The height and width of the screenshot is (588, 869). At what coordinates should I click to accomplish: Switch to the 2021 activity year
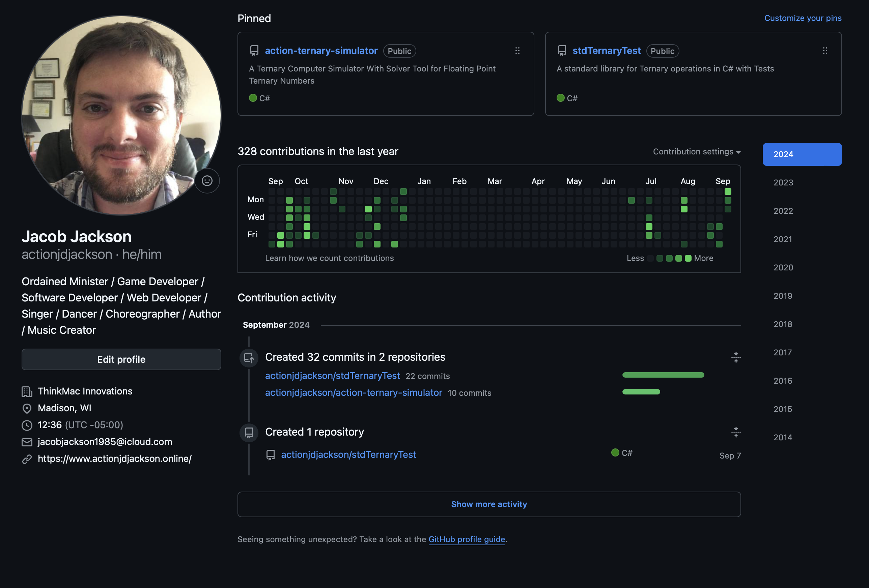pyautogui.click(x=783, y=239)
